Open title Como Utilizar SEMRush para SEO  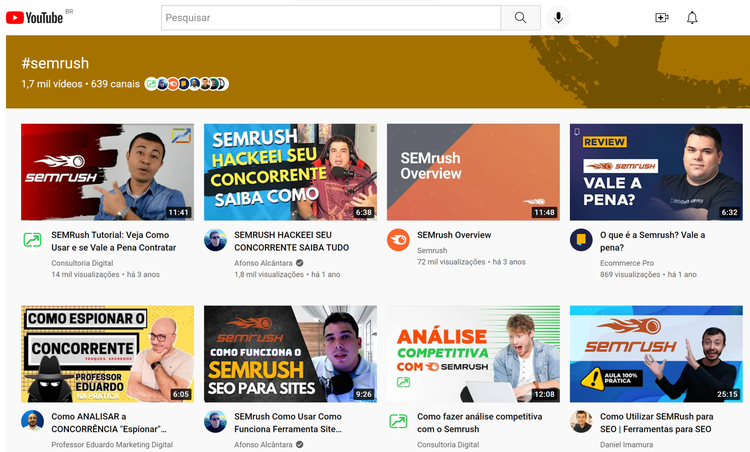pos(657,423)
